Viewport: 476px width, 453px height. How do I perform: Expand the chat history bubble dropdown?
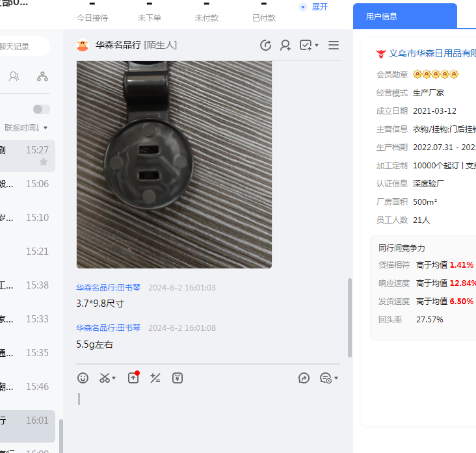(x=329, y=378)
